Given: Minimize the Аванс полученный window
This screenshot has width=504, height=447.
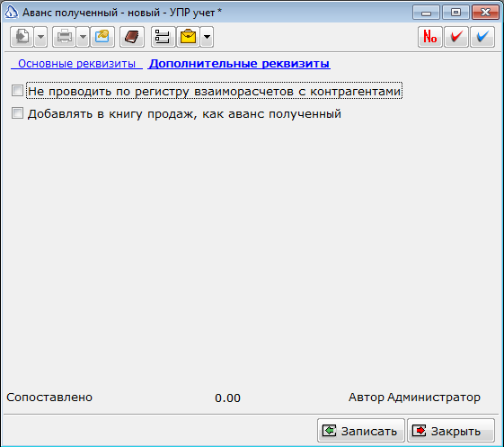Looking at the screenshot, I should click(x=426, y=13).
